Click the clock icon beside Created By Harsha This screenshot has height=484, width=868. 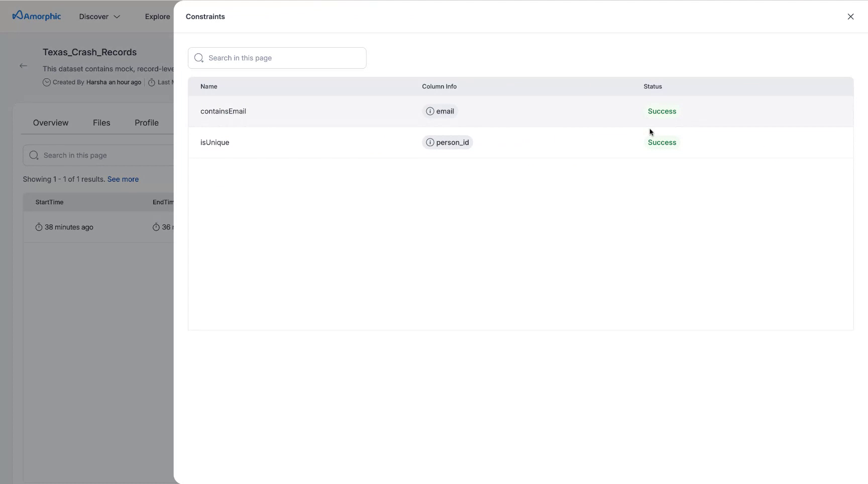click(46, 82)
